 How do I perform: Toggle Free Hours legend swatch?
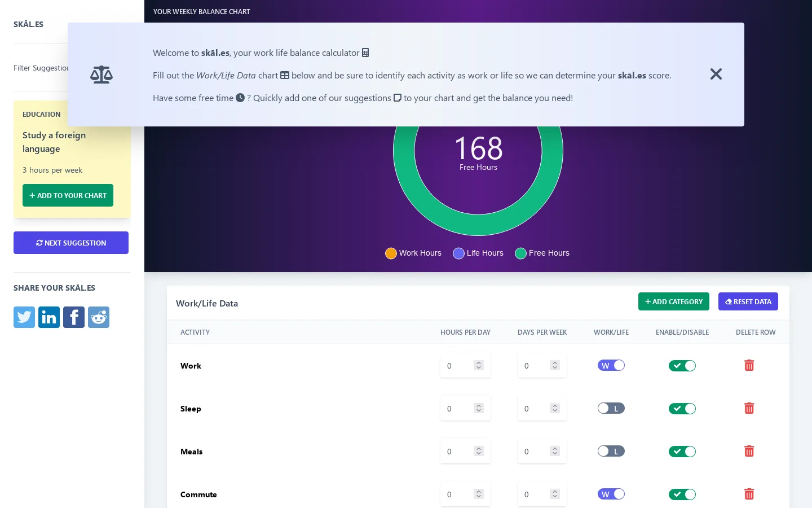520,253
